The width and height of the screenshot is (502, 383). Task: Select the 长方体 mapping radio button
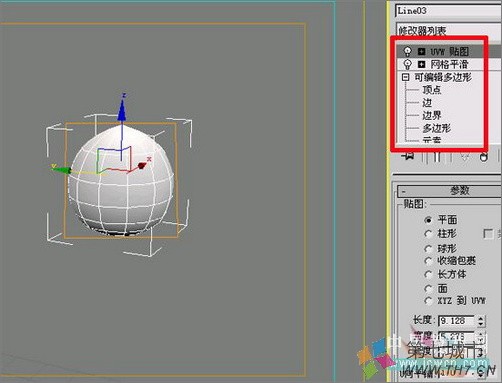[428, 275]
